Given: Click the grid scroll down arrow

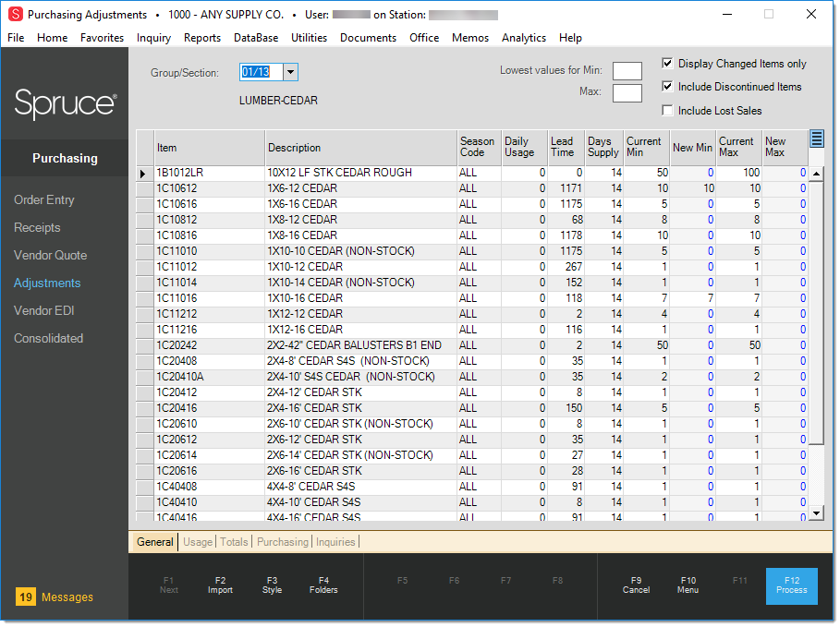Looking at the screenshot, I should tap(816, 512).
